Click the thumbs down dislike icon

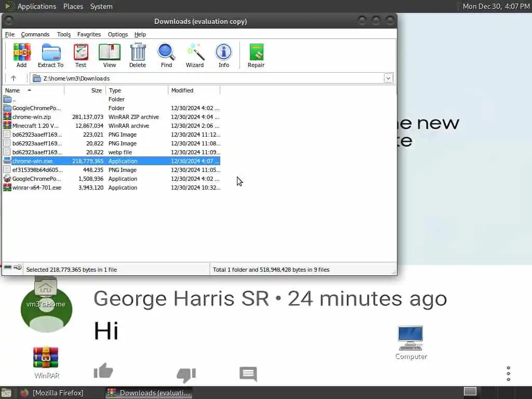pyautogui.click(x=187, y=375)
